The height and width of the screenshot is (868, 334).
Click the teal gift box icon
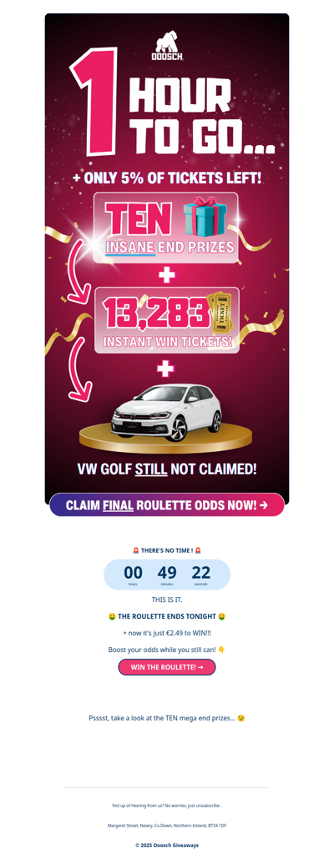[205, 217]
